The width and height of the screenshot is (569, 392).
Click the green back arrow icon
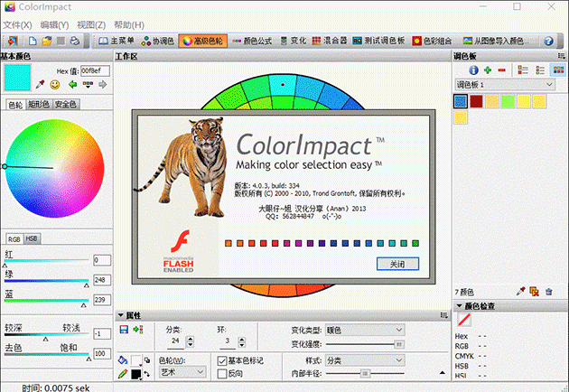tap(72, 85)
